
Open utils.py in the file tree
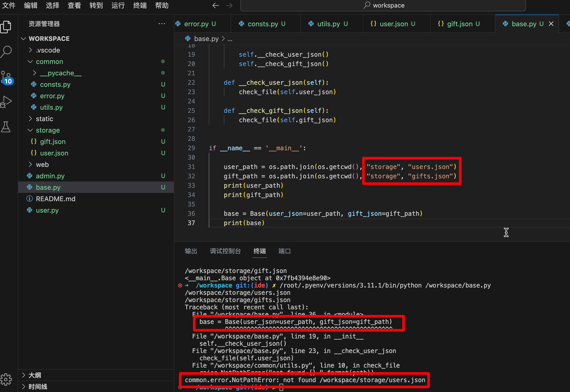[96, 107]
